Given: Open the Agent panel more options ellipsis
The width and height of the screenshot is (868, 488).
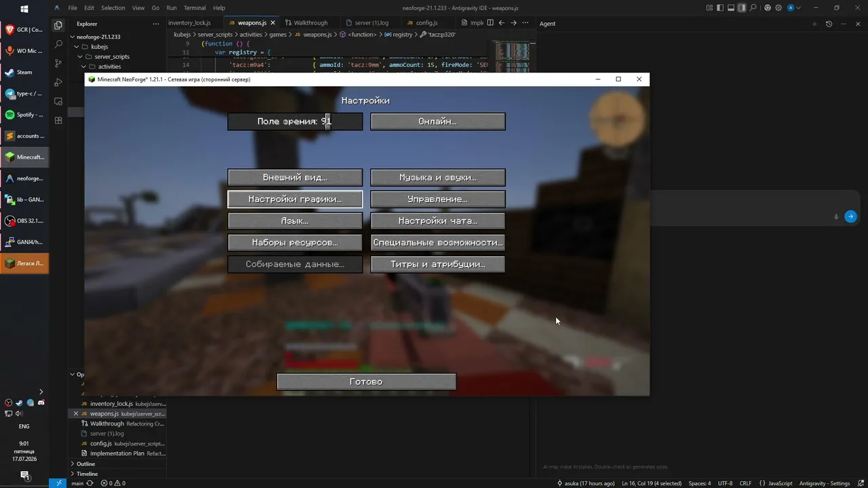Looking at the screenshot, I should (x=842, y=24).
